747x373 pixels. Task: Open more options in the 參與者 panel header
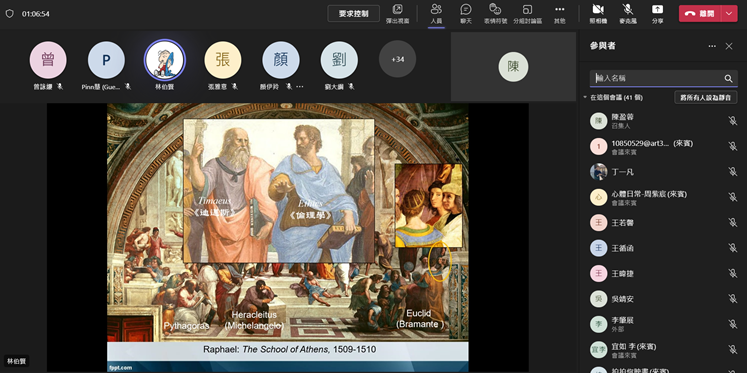pyautogui.click(x=712, y=46)
